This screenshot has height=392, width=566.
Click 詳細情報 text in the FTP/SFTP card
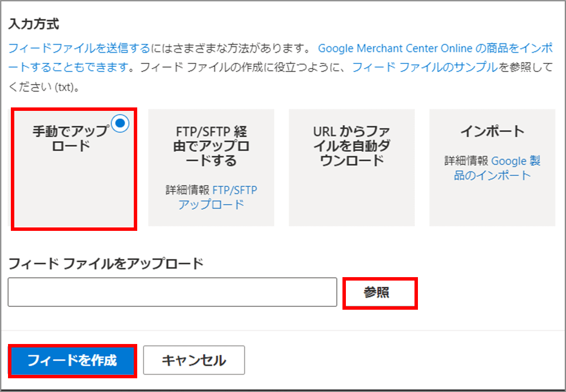tap(188, 190)
